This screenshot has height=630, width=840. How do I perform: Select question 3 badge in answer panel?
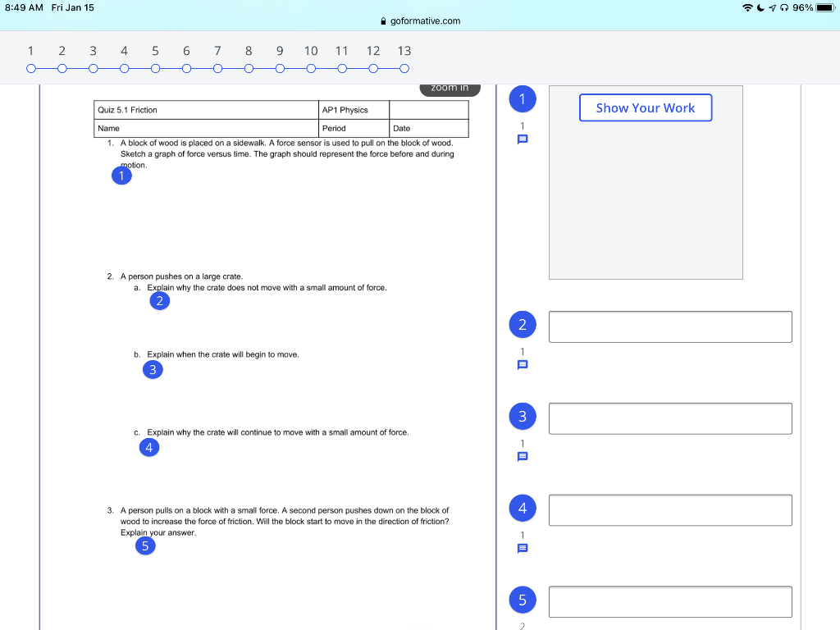pos(523,416)
